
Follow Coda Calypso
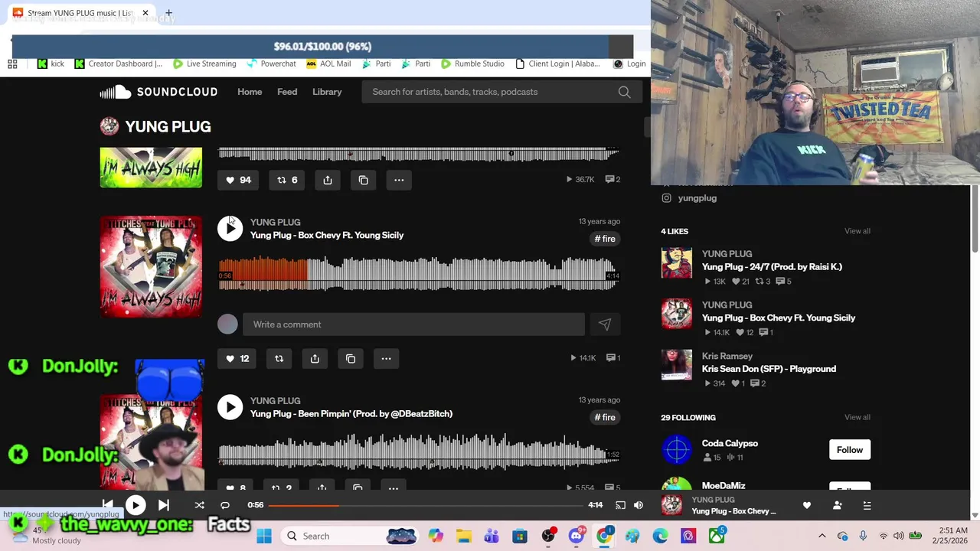pos(850,450)
